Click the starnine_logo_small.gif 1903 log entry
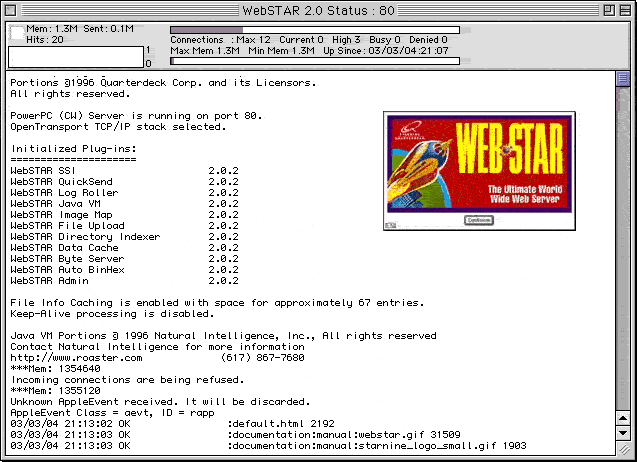The image size is (637, 462). (x=268, y=445)
